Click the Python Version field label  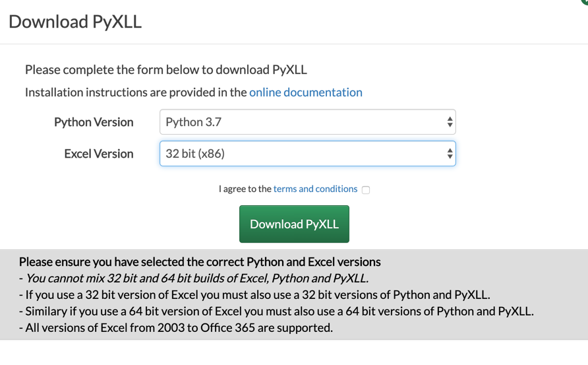pos(94,122)
